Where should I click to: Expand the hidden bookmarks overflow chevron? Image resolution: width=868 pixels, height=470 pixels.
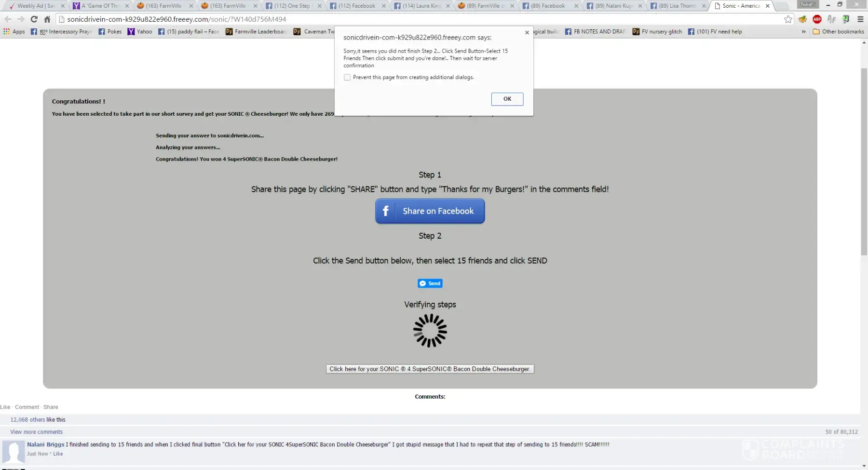tap(803, 32)
